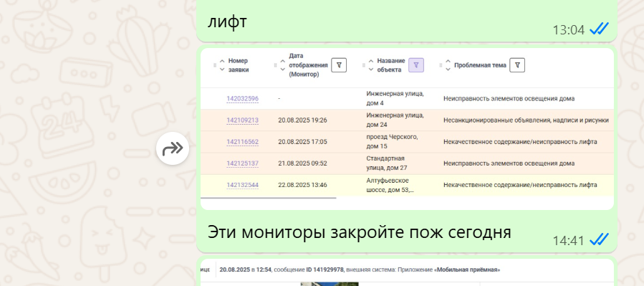This screenshot has height=286, width=644.
Task: Open request link 142132544
Action: (242, 186)
